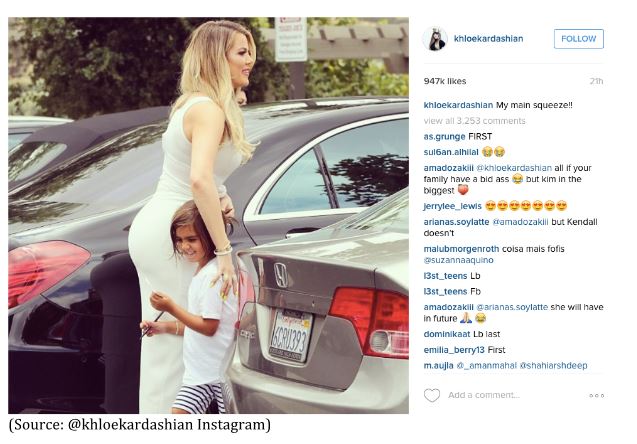The width and height of the screenshot is (637, 444).
Task: Open the khloekardashian profile avatar
Action: pos(435,39)
